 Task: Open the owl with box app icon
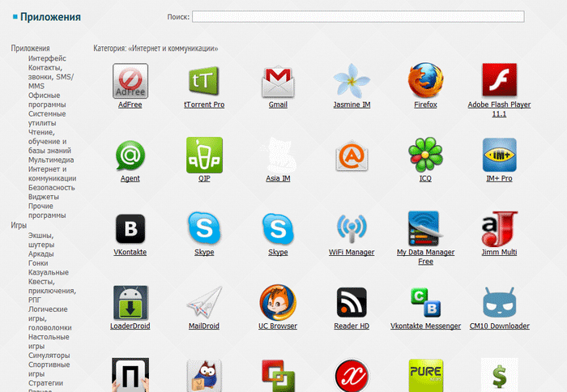point(204,376)
